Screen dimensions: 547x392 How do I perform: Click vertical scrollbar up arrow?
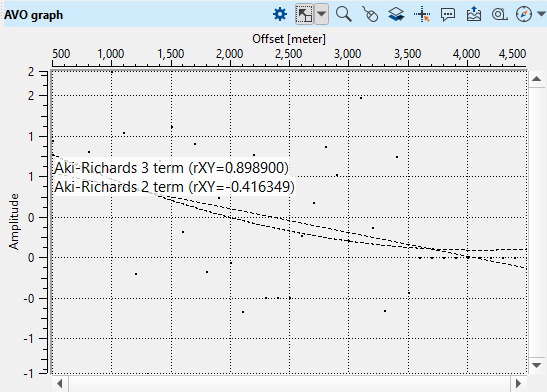tap(536, 79)
